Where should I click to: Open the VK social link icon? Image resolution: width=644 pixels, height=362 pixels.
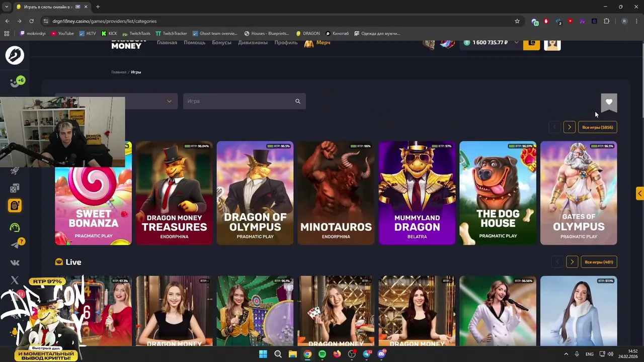15,262
